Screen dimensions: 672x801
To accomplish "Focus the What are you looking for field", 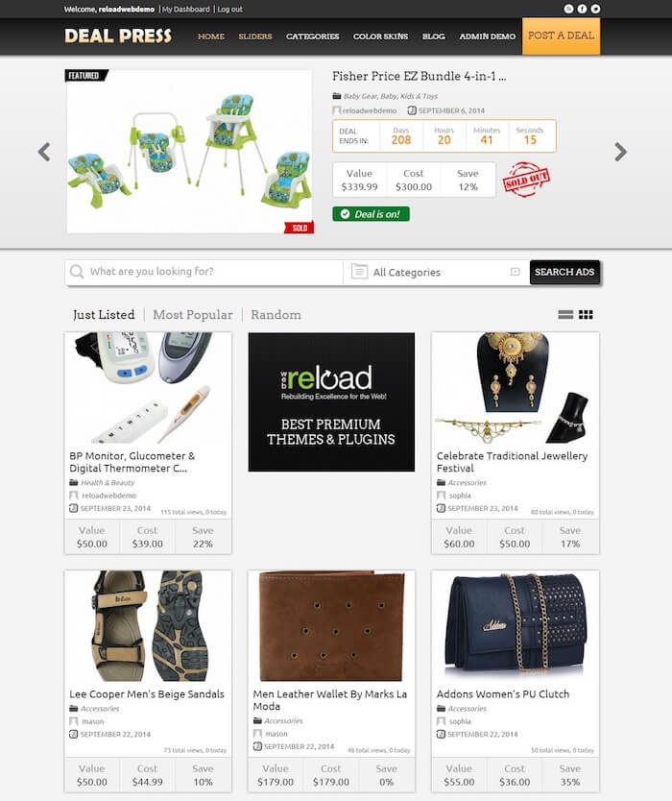I will coord(204,272).
